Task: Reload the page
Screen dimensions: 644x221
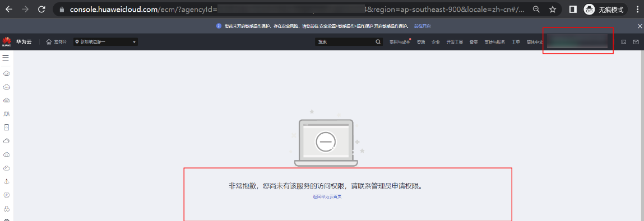Action: tap(41, 9)
